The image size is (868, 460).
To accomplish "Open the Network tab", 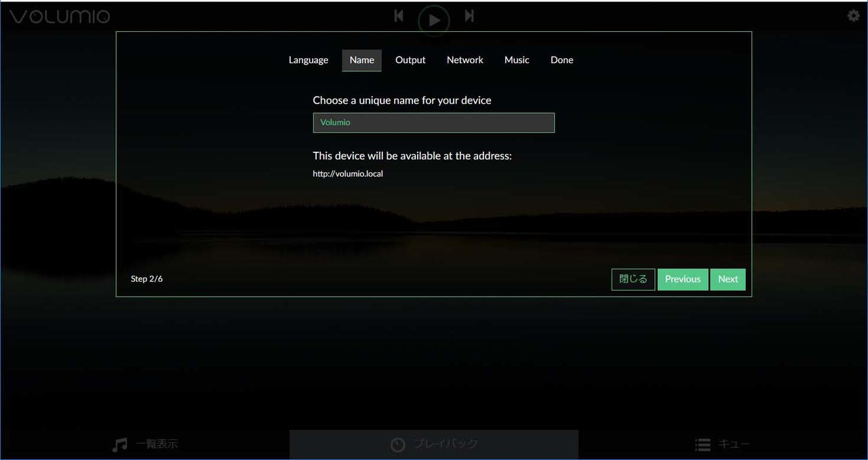I will [x=465, y=60].
